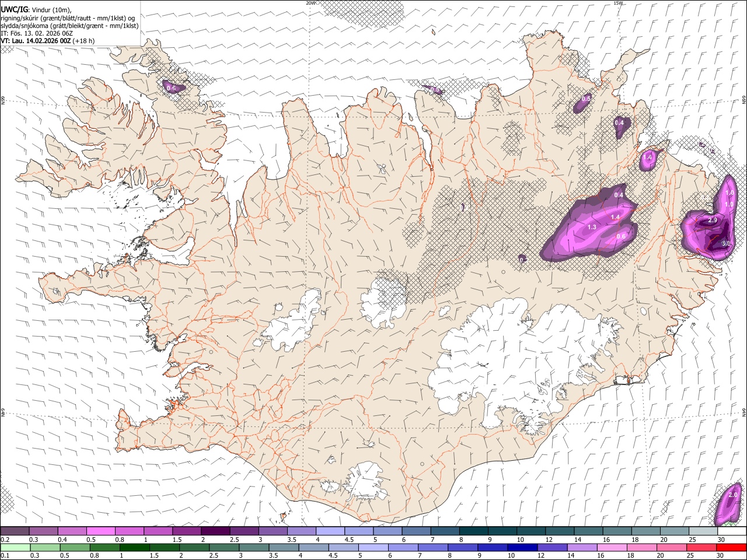Image resolution: width=747 pixels, height=560 pixels.
Task: Pick the deep blue swatch at 10 in bottom legend
Action: pos(522,547)
